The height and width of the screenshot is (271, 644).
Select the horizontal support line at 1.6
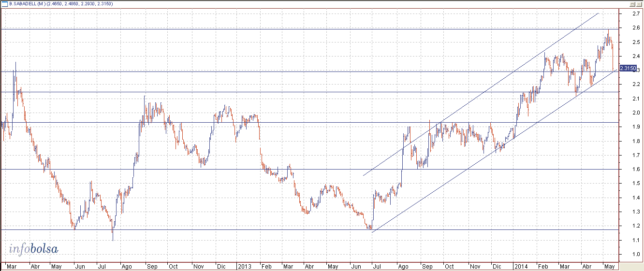309,169
